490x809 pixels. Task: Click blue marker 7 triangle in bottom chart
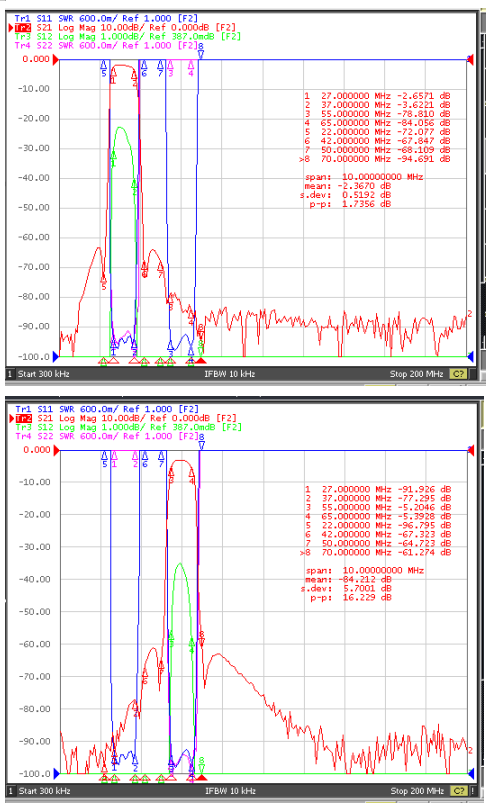(x=161, y=456)
